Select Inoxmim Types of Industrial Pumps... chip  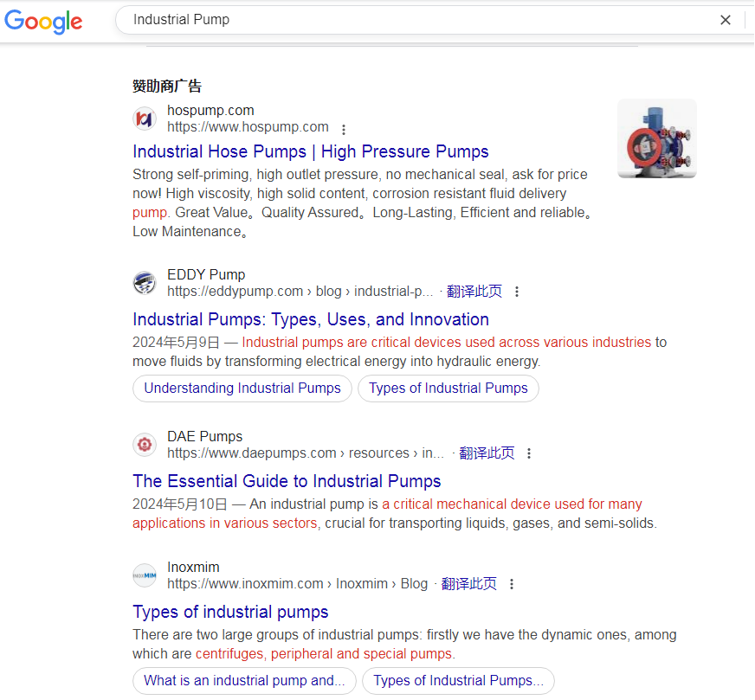[x=458, y=681]
